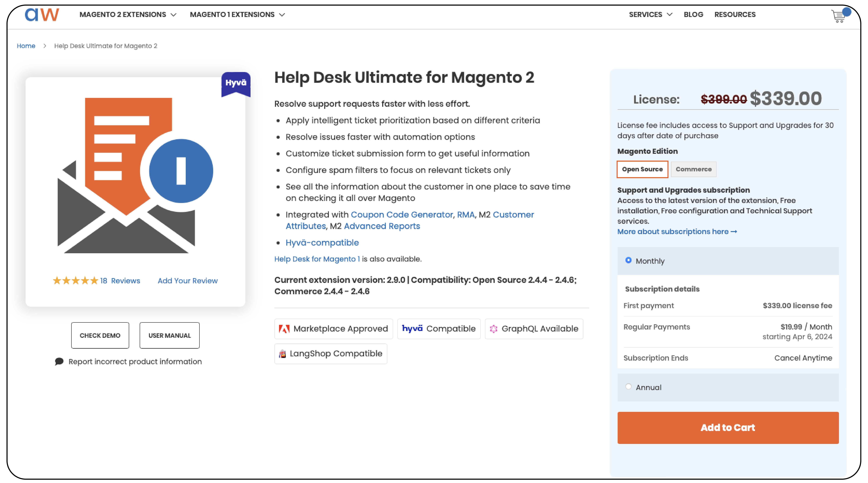Click the $339.00 license fee first payment

[797, 306]
